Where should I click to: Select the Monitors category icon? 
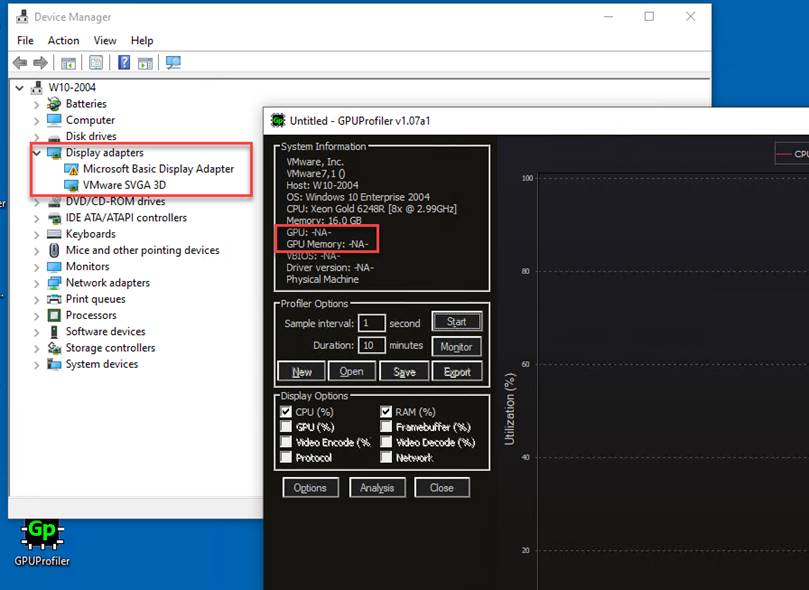point(54,267)
